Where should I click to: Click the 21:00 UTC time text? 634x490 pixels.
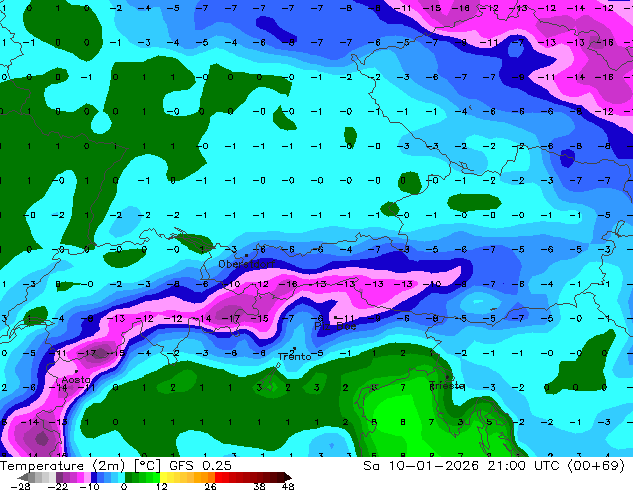523,466
